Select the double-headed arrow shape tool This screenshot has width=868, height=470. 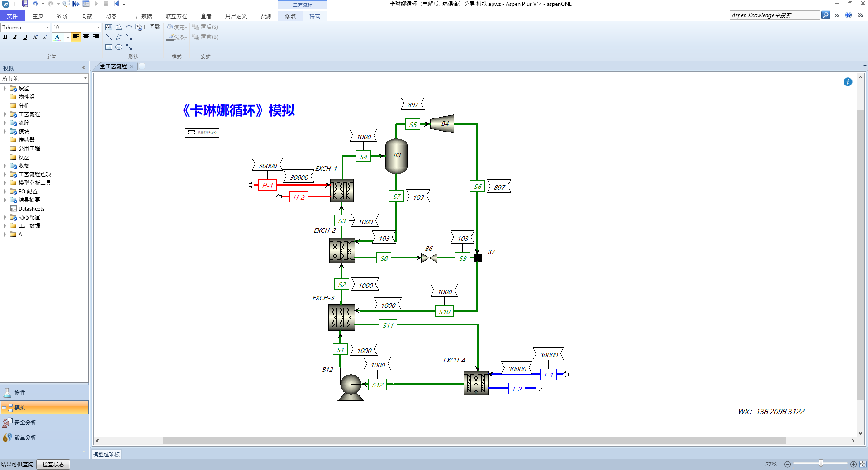[x=128, y=47]
